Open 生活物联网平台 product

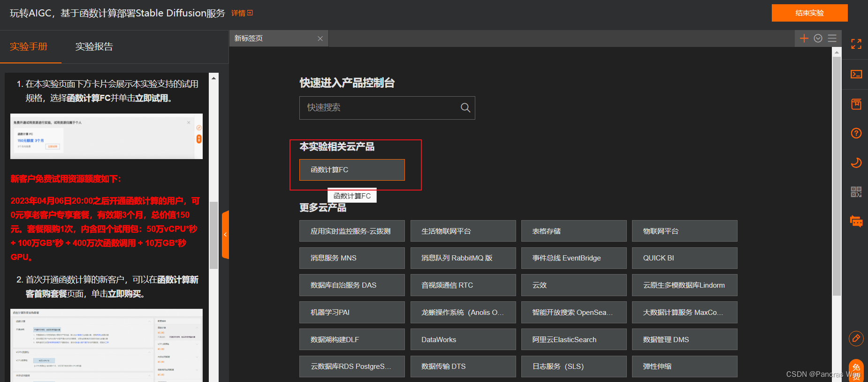click(463, 231)
